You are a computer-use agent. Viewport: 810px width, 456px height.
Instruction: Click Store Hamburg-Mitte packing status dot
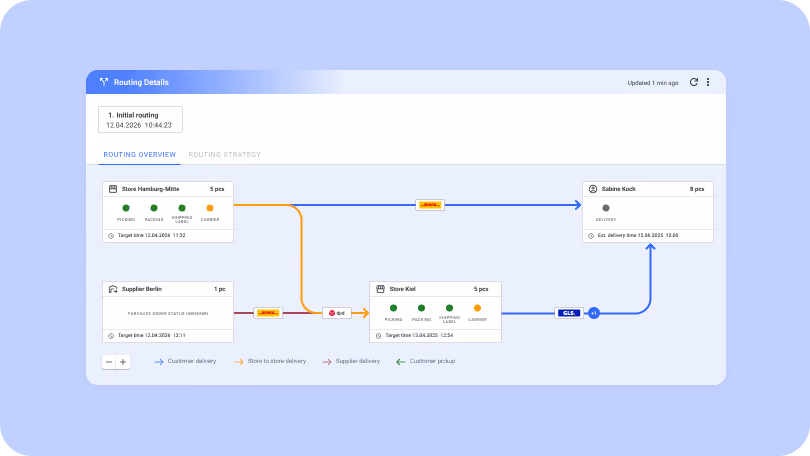pos(154,208)
